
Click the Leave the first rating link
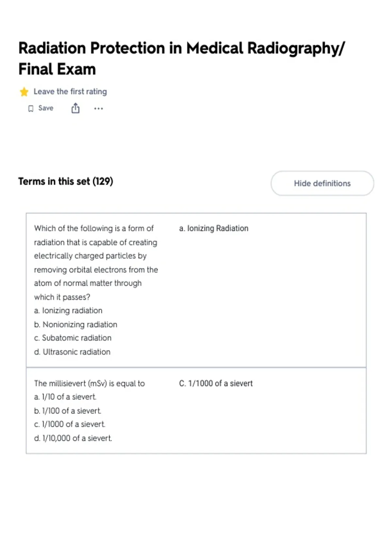coord(70,92)
